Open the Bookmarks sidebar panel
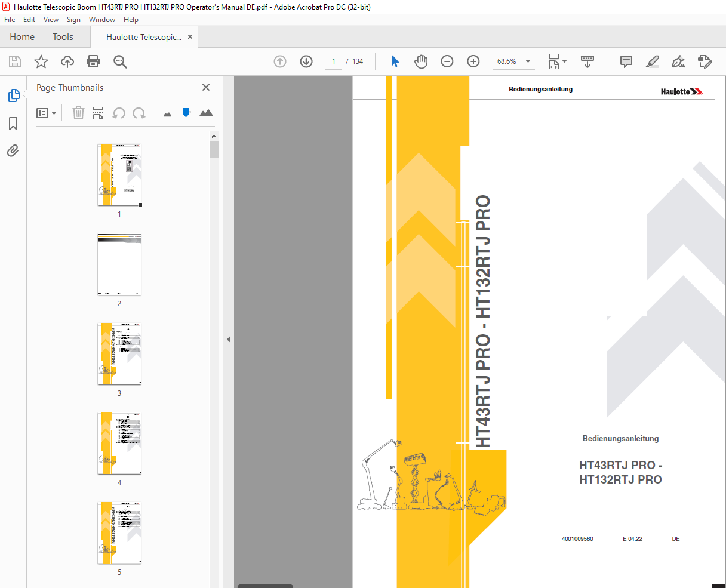 tap(13, 124)
